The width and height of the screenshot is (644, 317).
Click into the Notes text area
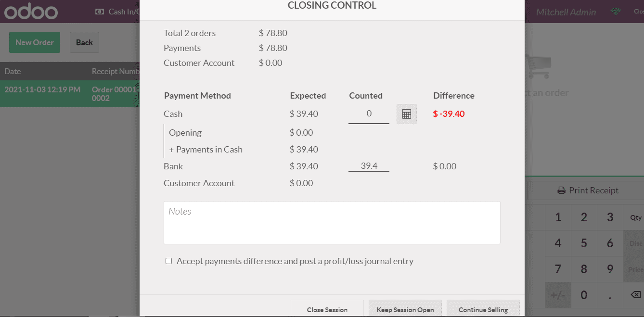tap(332, 223)
